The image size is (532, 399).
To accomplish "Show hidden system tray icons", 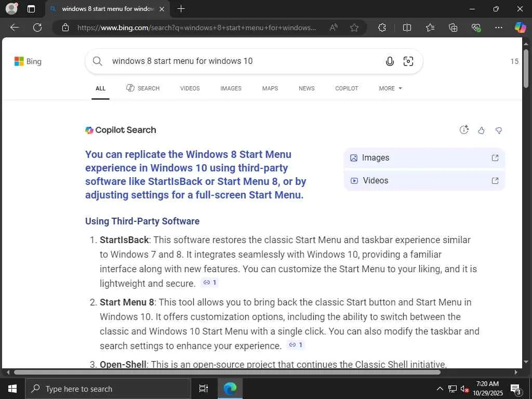I will (440, 389).
